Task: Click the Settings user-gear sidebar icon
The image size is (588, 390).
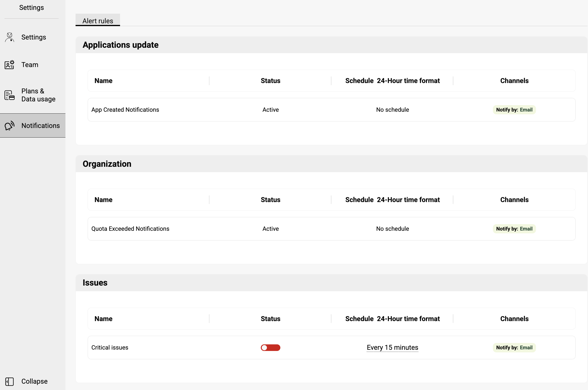Action: pyautogui.click(x=9, y=37)
